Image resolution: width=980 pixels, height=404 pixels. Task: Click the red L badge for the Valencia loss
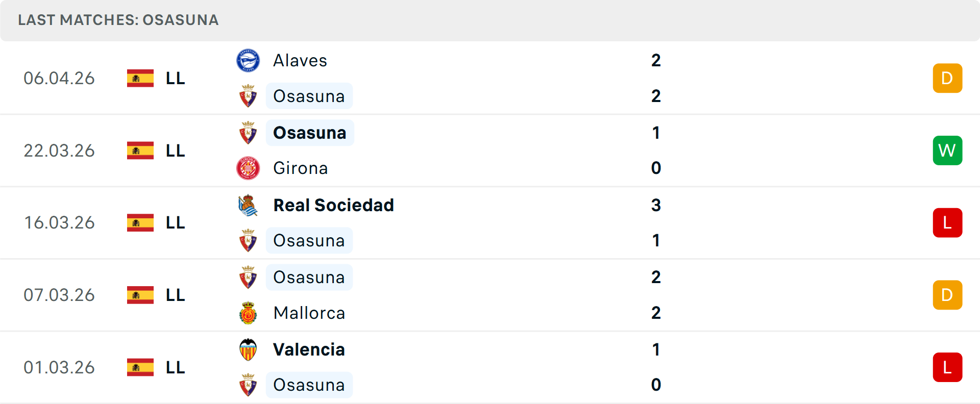pos(947,367)
